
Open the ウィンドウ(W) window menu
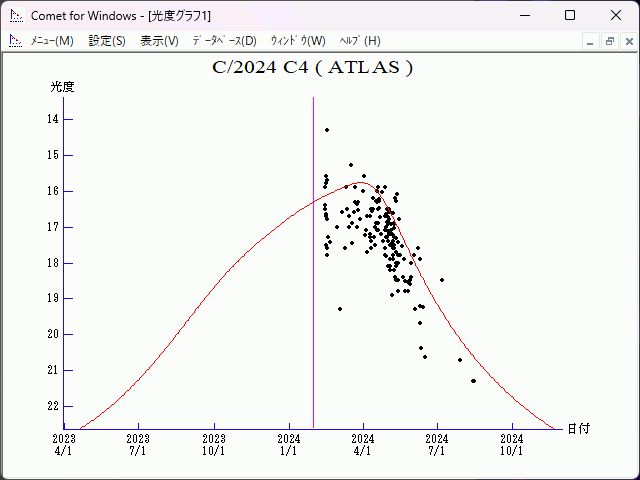pos(298,41)
